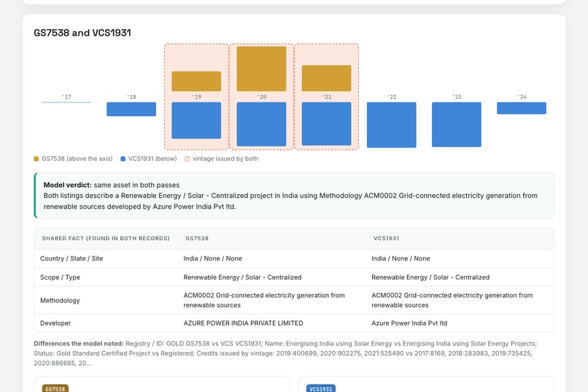Screen dimensions: 588x392
Task: Click the '22 axis year label
Action: click(392, 97)
